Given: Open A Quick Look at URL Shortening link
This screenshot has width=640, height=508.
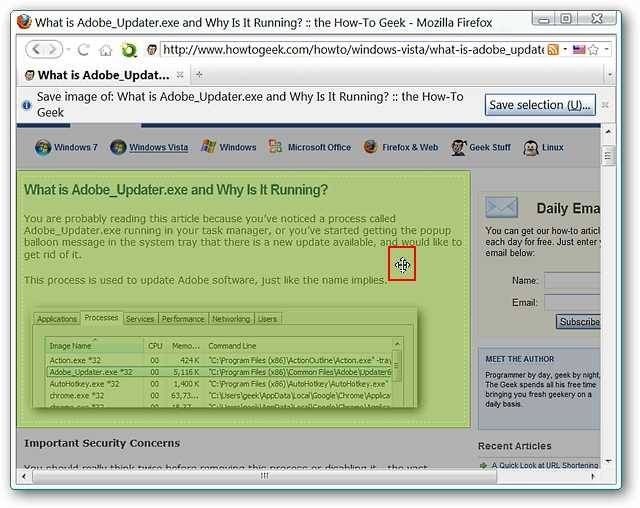Looking at the screenshot, I should tap(545, 465).
